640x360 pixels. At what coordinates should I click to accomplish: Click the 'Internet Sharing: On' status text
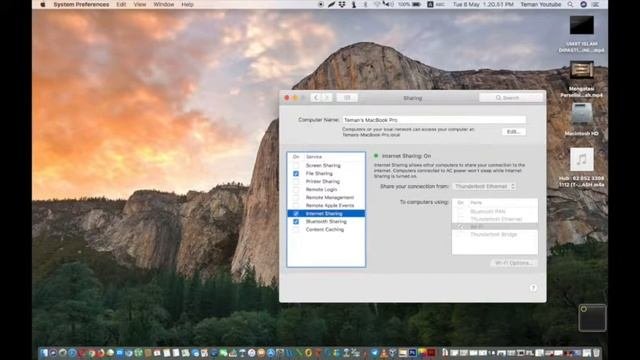(x=406, y=156)
